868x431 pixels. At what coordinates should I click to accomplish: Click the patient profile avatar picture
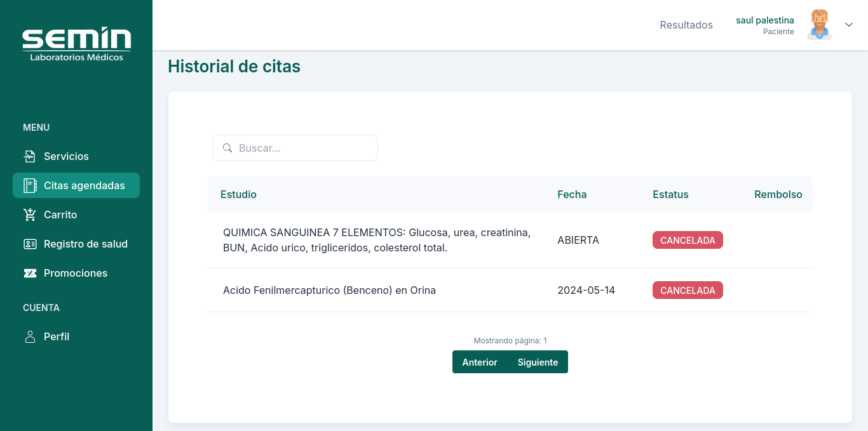coord(819,25)
